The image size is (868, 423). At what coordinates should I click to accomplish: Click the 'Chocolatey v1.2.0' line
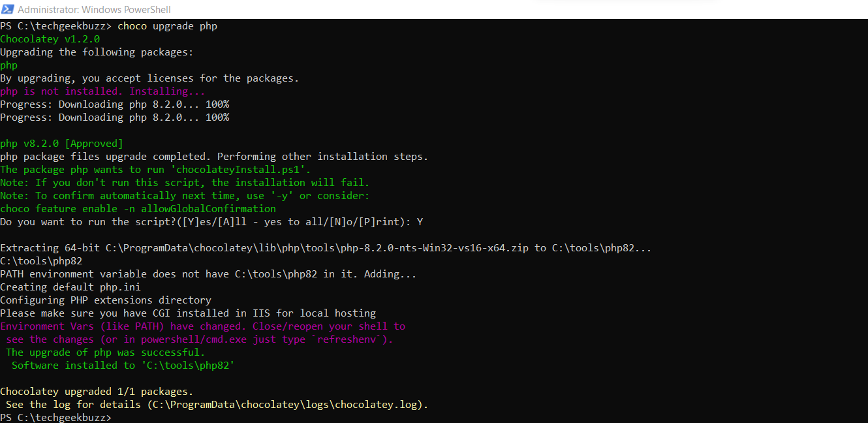(50, 39)
